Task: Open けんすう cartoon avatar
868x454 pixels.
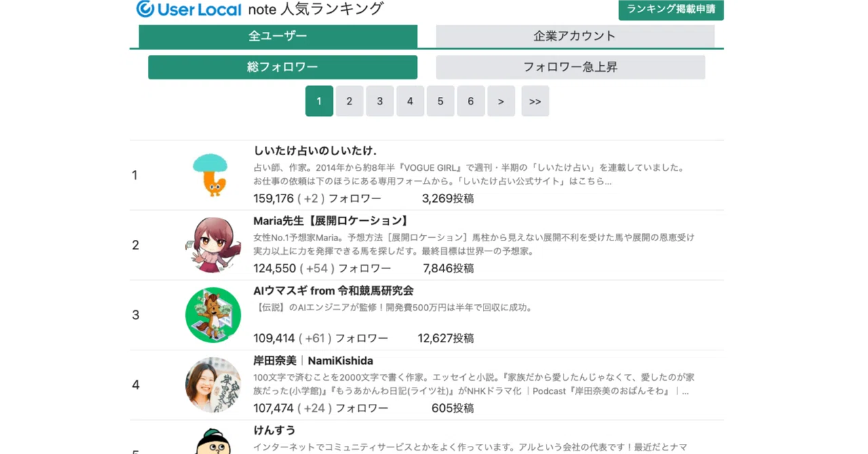Action: click(213, 441)
